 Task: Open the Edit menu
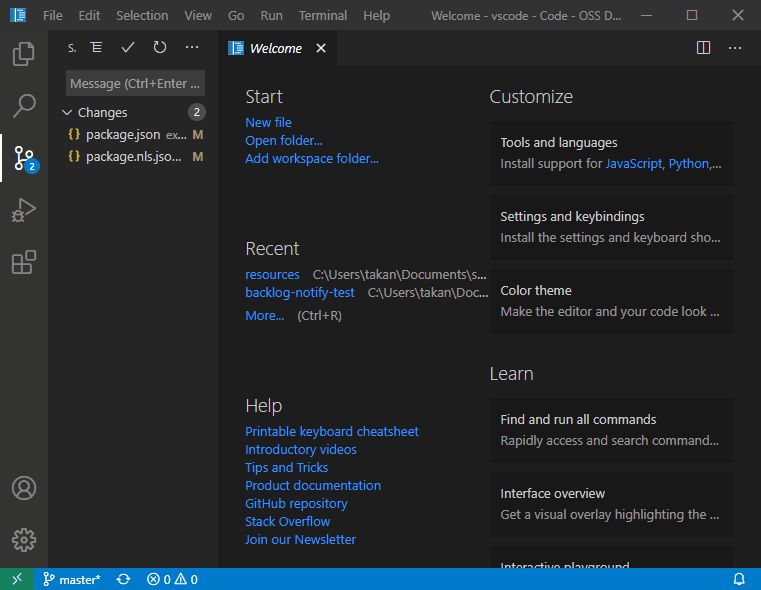[x=89, y=16]
